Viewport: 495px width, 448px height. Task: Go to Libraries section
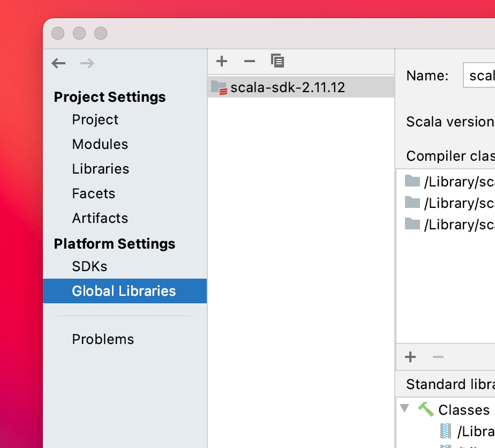click(x=101, y=169)
